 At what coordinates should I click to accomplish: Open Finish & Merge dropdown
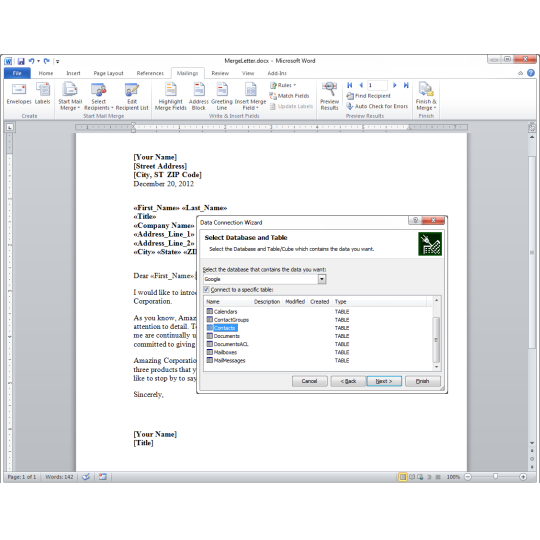[426, 96]
